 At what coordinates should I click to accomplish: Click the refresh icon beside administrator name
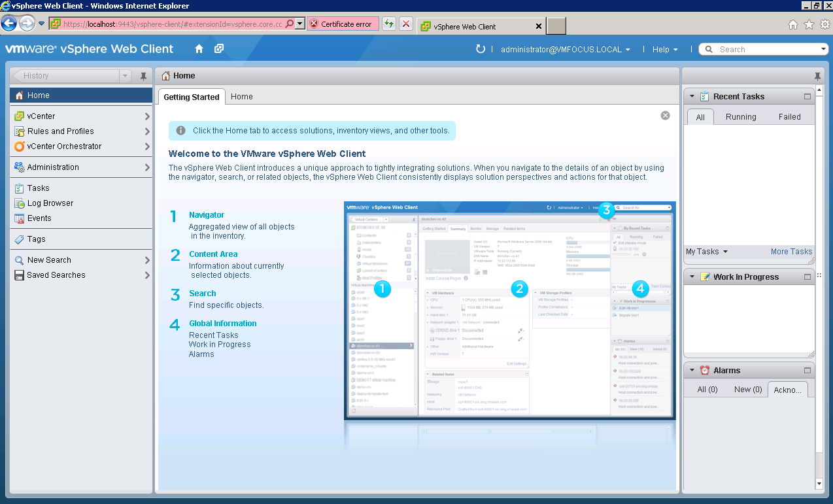pyautogui.click(x=481, y=49)
